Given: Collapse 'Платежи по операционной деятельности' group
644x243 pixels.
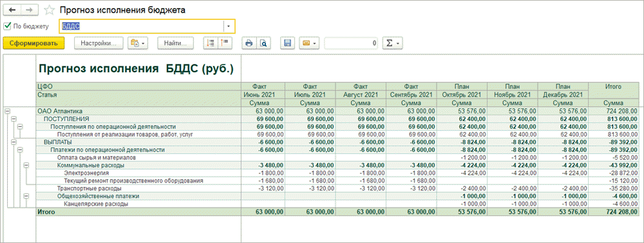Looking at the screenshot, I should click(21, 150).
